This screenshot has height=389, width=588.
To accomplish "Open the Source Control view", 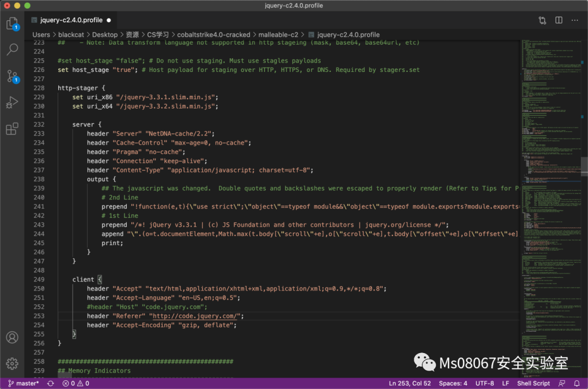I will (x=13, y=76).
